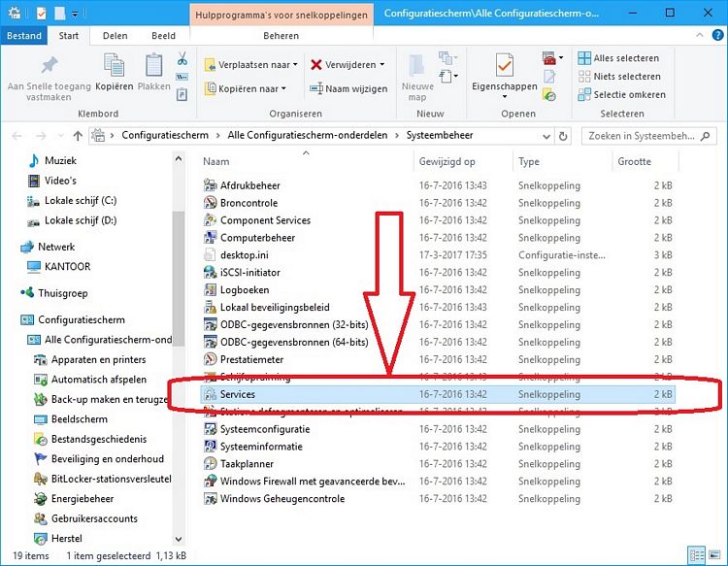Select Windows Firewall met geavanceerde icon
728x566 pixels.
(210, 481)
